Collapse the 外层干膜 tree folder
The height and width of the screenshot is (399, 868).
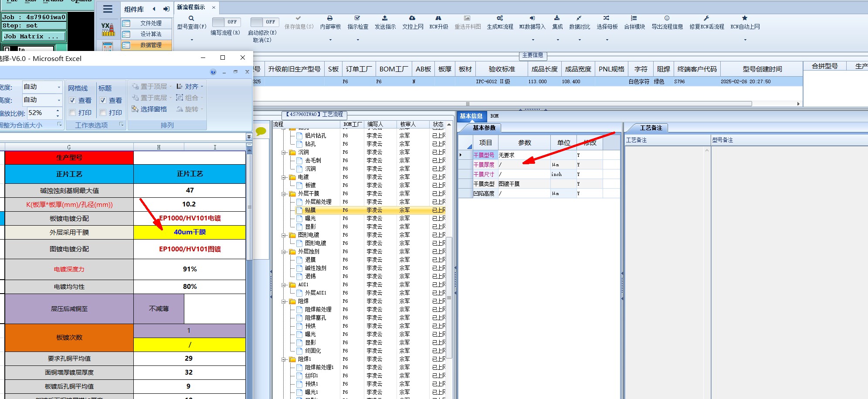pos(284,194)
